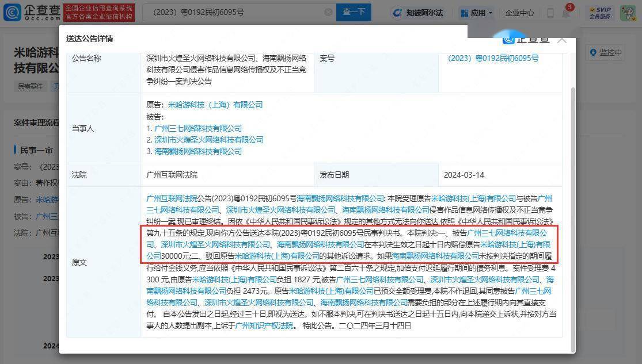Click the court name 广州互联网法院 in the 法院 row
The width and height of the screenshot is (642, 364).
[x=172, y=175]
